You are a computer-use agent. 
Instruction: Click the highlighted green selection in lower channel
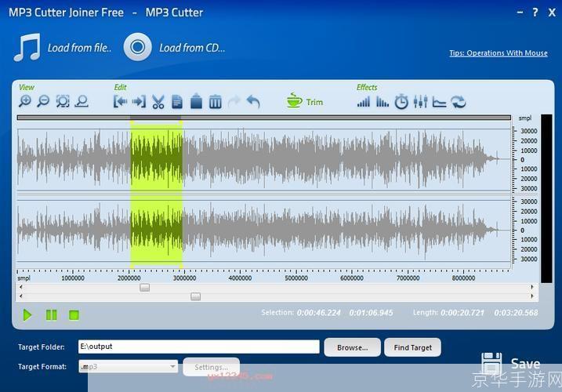[157, 230]
